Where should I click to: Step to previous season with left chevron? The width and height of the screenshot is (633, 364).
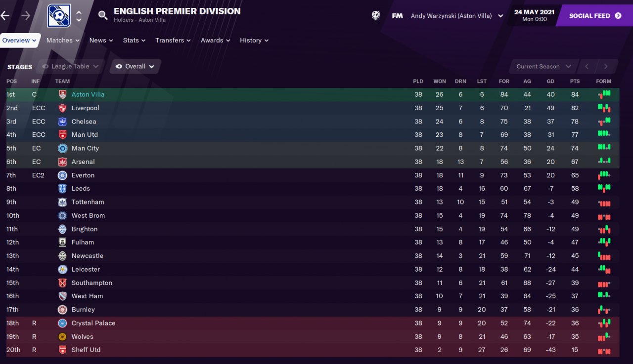(x=587, y=67)
